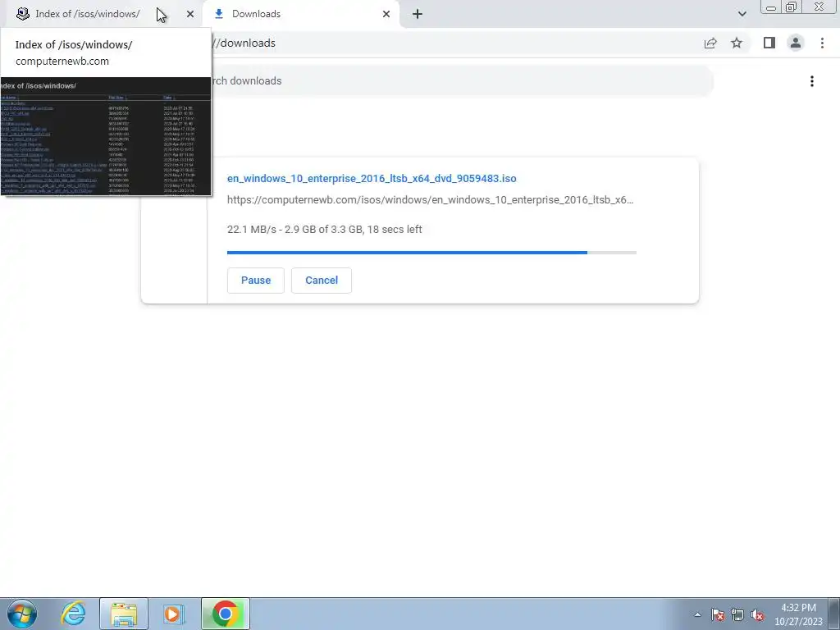Restore down the Chrome window
This screenshot has height=630, width=840.
[792, 7]
